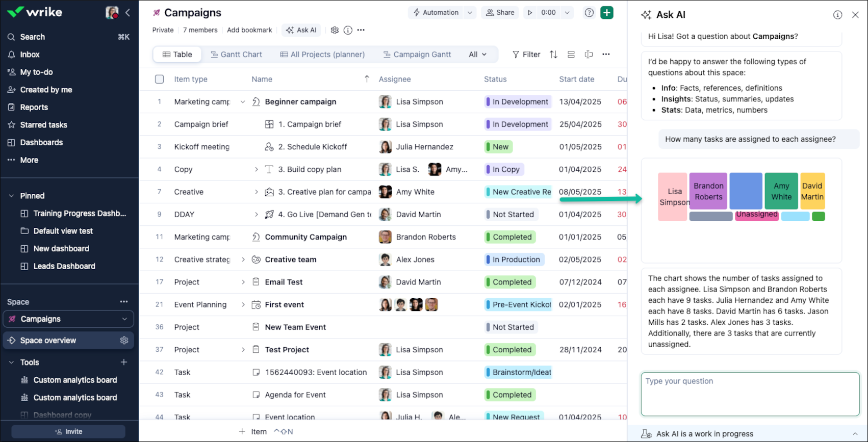
Task: Click the green plus create button
Action: pyautogui.click(x=606, y=13)
